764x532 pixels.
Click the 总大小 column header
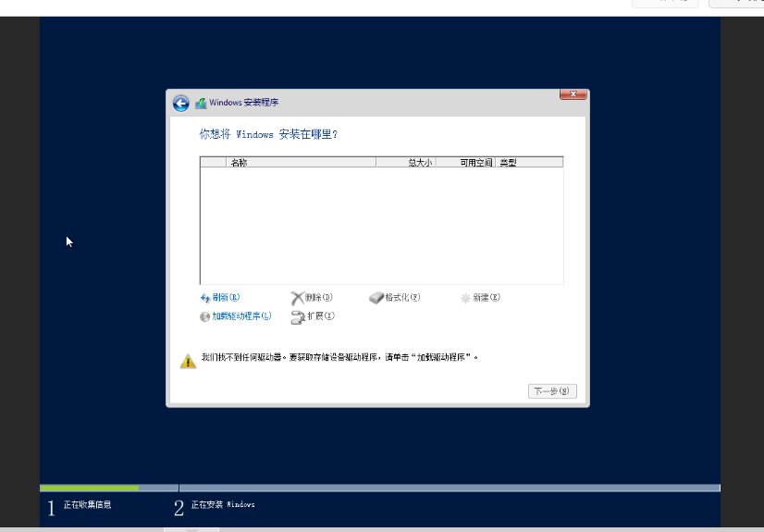click(x=406, y=163)
